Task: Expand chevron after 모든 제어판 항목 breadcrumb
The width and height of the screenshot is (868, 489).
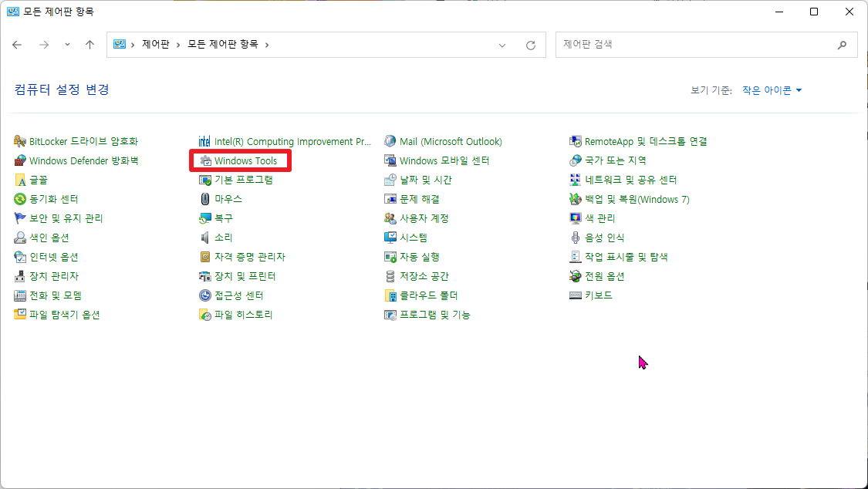Action: coord(267,45)
